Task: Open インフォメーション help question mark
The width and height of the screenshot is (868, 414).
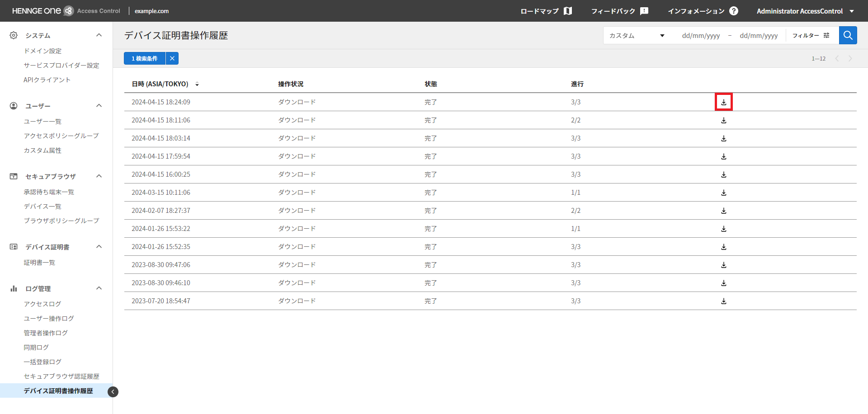Action: (x=734, y=11)
